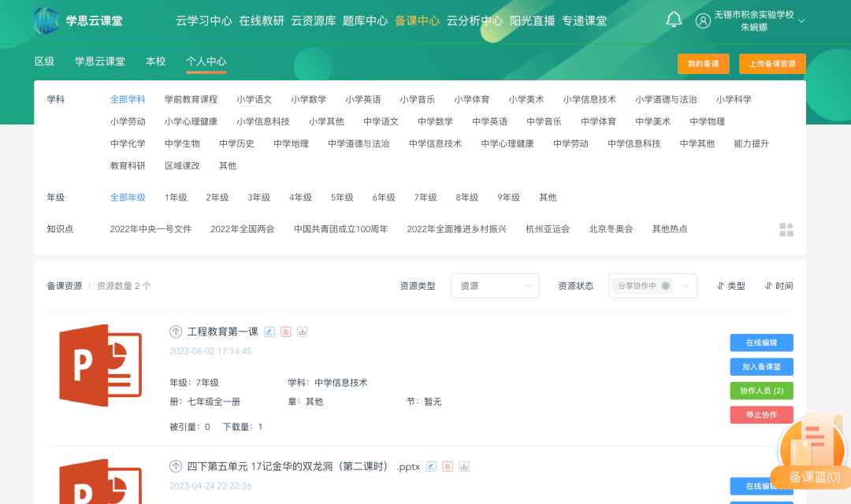Click the red delete icon for 工程教育第一课

click(286, 332)
